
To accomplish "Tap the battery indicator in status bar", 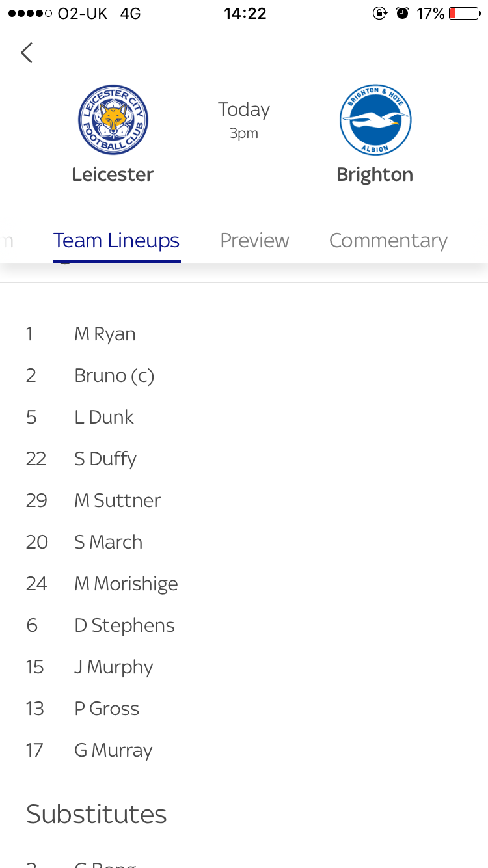I will coord(465,13).
